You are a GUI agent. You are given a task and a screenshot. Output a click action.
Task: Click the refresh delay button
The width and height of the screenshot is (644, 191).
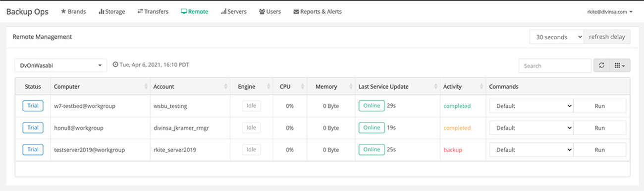click(x=607, y=37)
